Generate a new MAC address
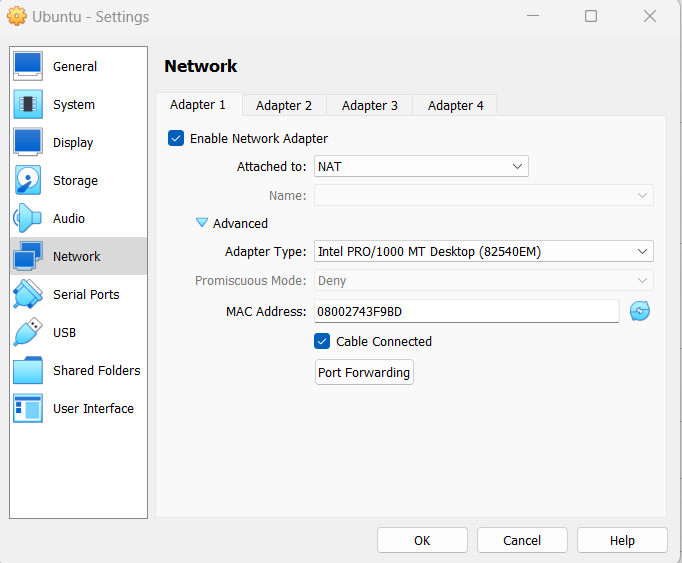 point(639,311)
